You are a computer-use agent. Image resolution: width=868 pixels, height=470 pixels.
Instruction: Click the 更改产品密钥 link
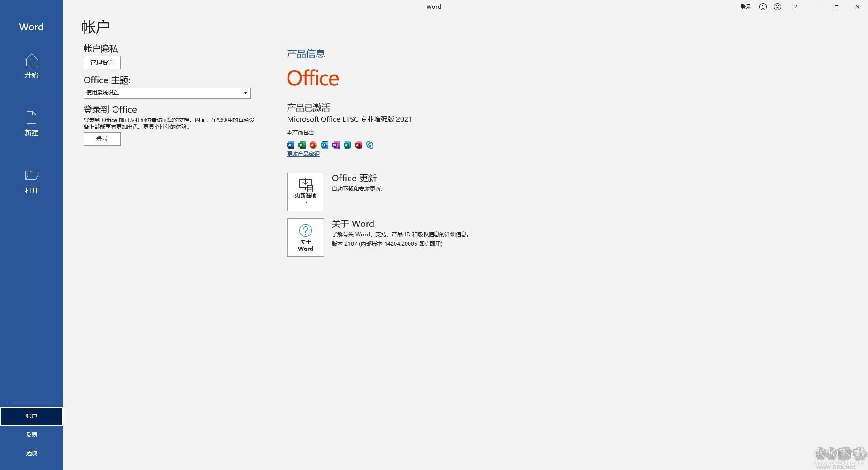(302, 154)
